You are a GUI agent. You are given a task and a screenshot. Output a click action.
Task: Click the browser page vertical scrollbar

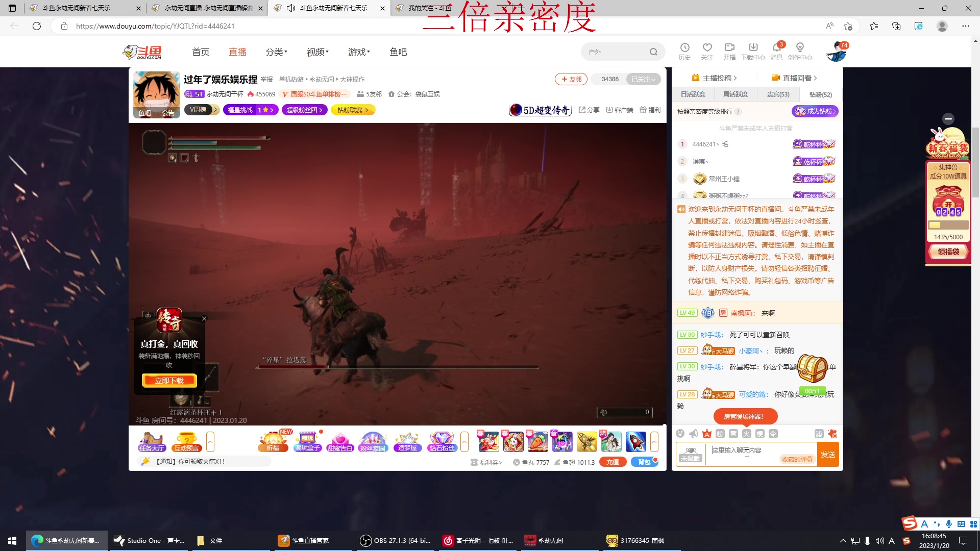975,162
